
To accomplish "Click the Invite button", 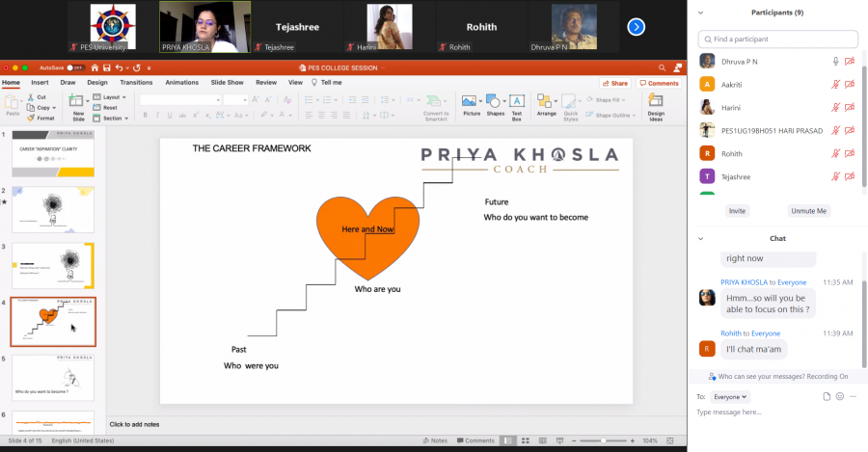I will click(x=737, y=211).
